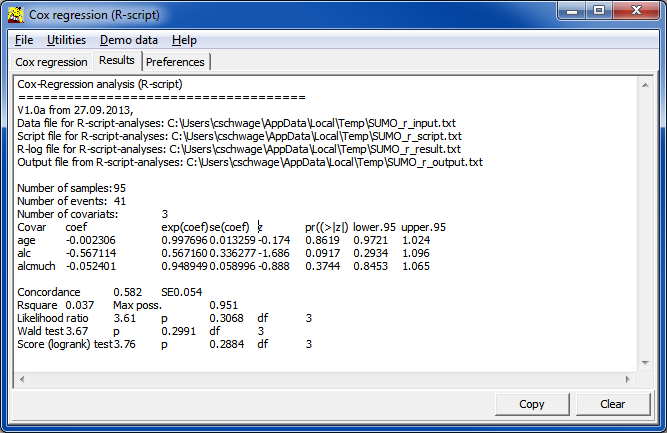The image size is (667, 433).
Task: Click the lower.95 value 0.8453
Action: click(371, 266)
